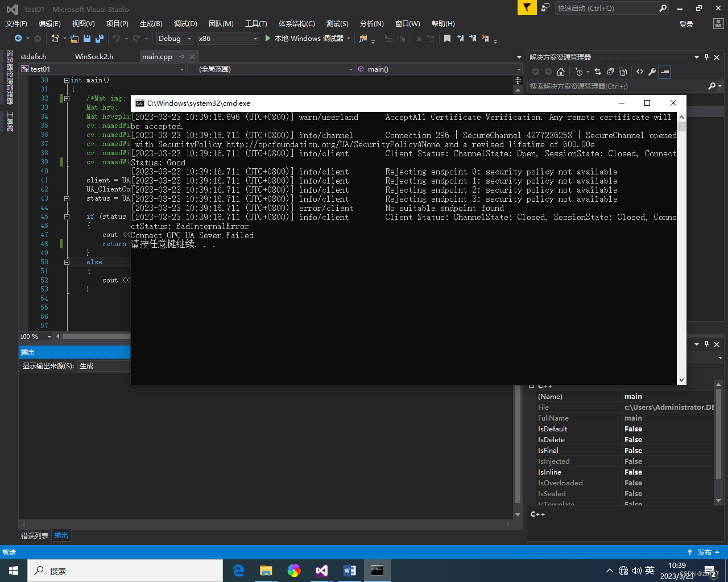This screenshot has height=582, width=728.
Task: Open the x86 platform dropdown
Action: click(x=228, y=38)
